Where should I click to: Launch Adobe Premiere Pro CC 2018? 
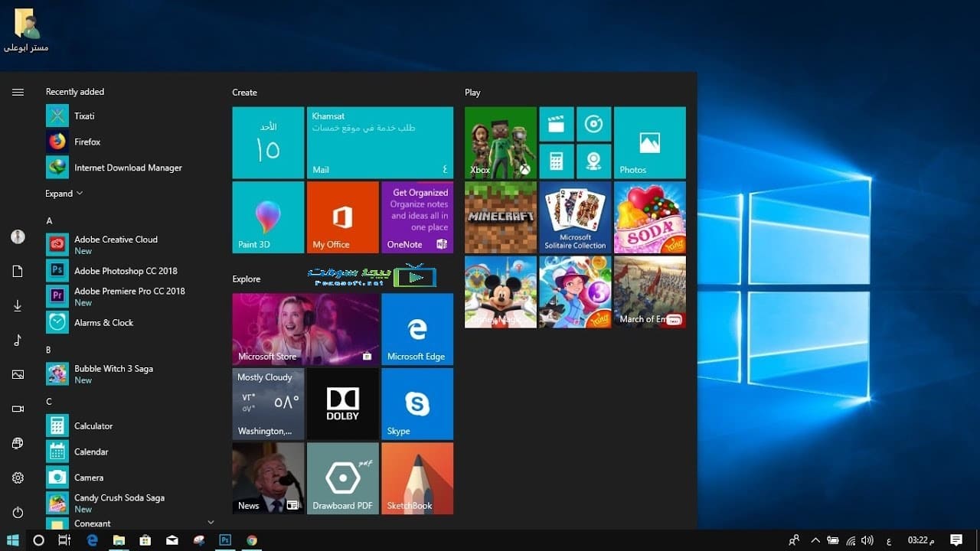click(126, 296)
